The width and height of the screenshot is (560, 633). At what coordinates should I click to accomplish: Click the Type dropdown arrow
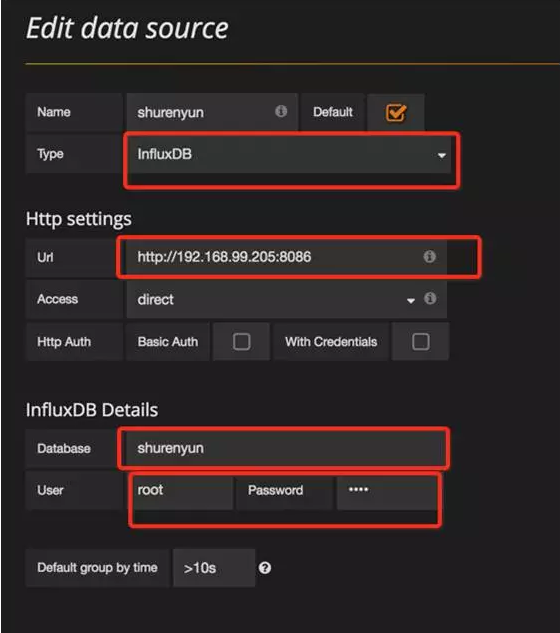(442, 155)
